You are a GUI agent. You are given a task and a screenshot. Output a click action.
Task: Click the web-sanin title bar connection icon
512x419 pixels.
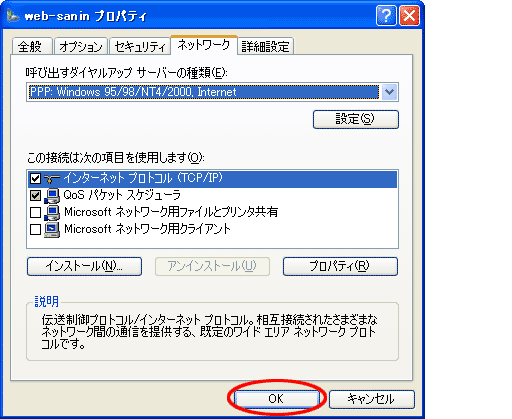(13, 15)
